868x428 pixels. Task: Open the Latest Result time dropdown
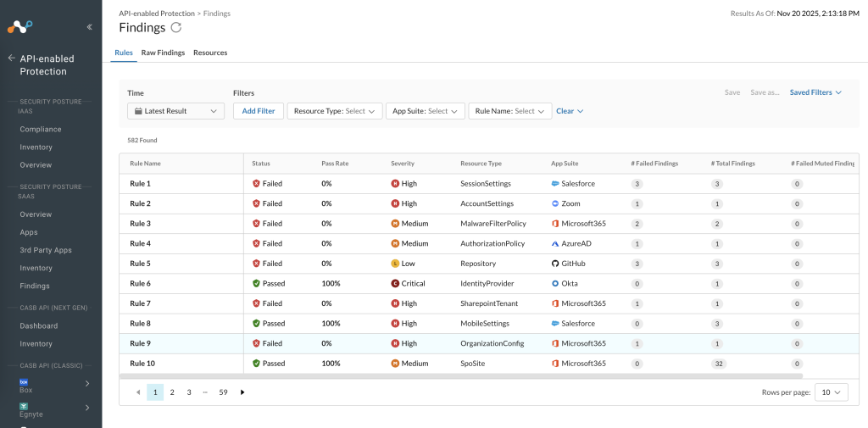pyautogui.click(x=176, y=111)
